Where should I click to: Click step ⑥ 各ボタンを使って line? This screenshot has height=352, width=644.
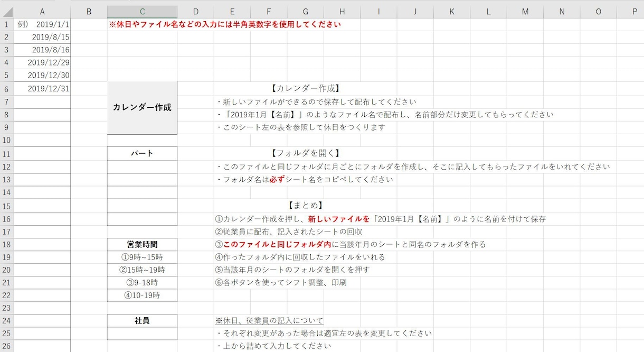(x=281, y=282)
